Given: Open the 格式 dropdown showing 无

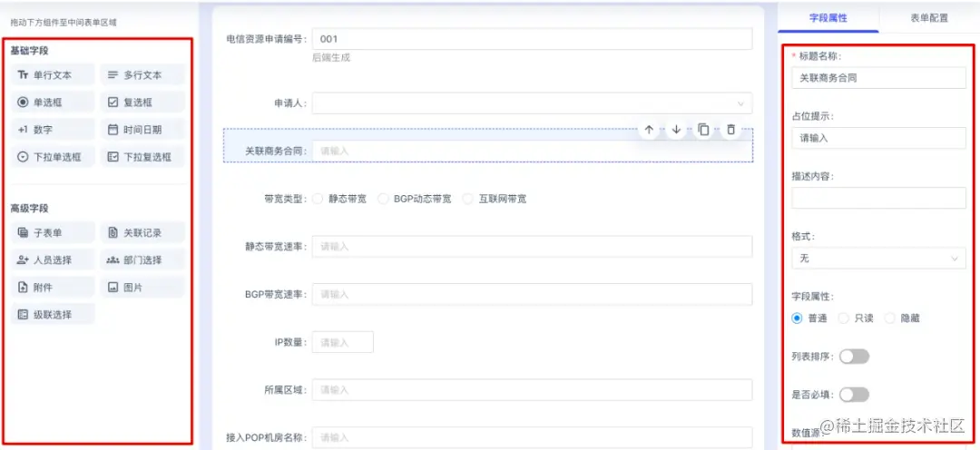Looking at the screenshot, I should pyautogui.click(x=878, y=259).
